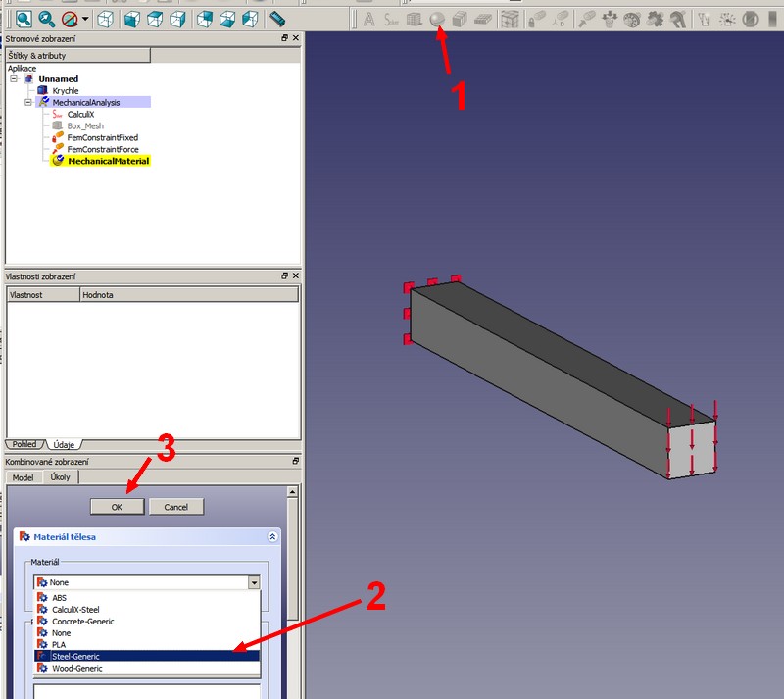Switch to the Model tab
This screenshot has height=699, width=784.
(x=23, y=477)
